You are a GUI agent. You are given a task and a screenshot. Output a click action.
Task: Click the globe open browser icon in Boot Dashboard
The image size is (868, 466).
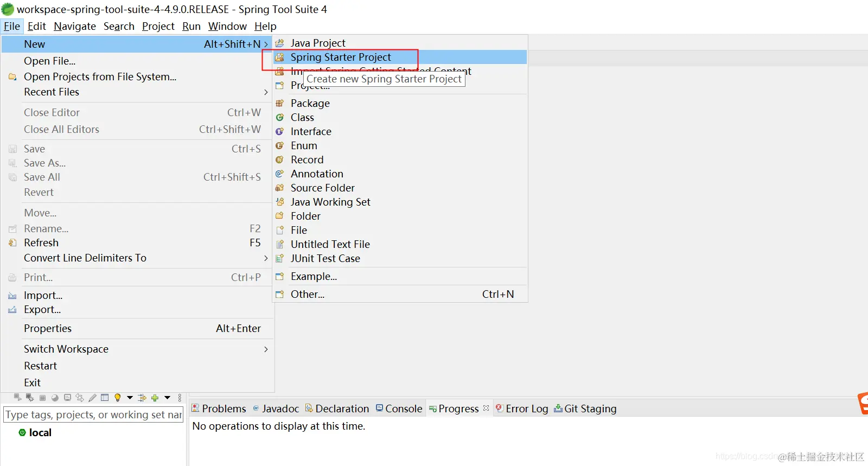pos(55,398)
